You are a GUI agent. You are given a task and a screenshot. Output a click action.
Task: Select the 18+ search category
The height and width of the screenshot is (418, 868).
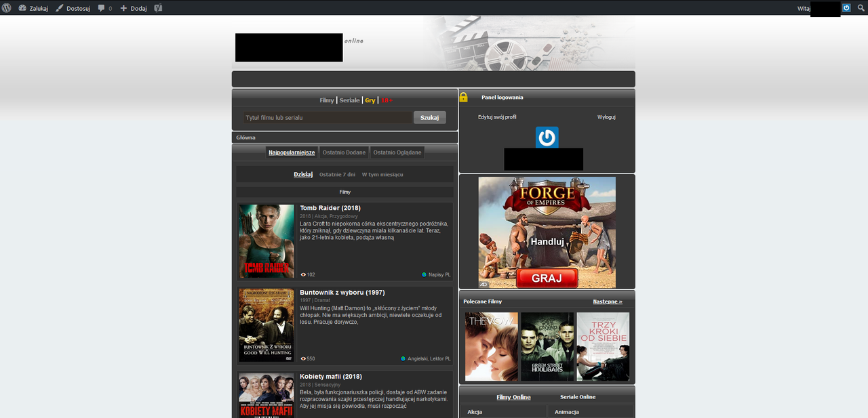point(387,100)
